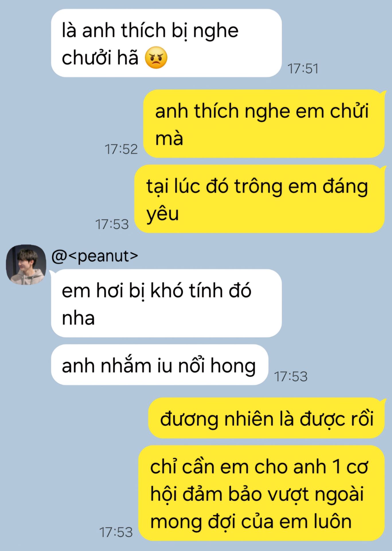Open the peanut sender profile picture
Screen dimensions: 392x551
(x=26, y=265)
